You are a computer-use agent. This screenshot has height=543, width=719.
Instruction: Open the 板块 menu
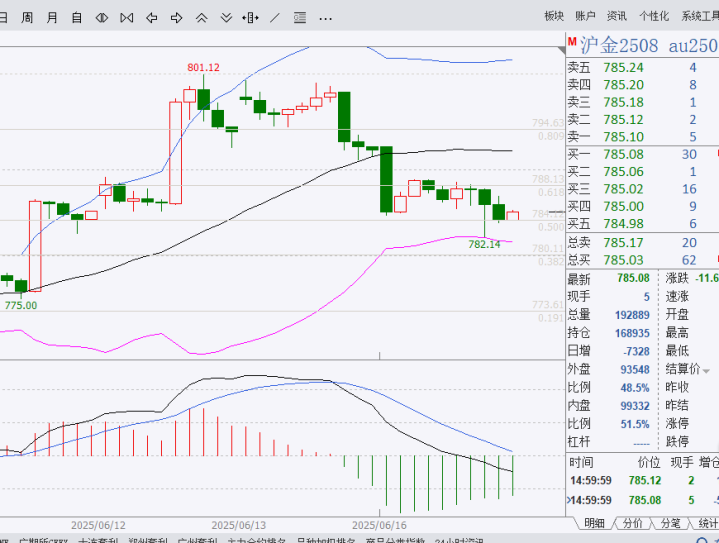point(554,16)
